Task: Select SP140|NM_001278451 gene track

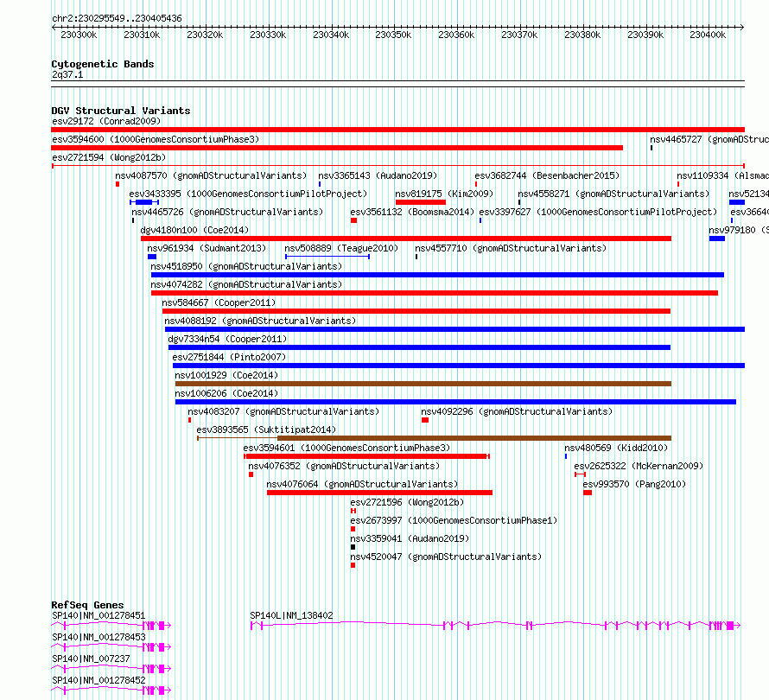Action: tap(111, 626)
